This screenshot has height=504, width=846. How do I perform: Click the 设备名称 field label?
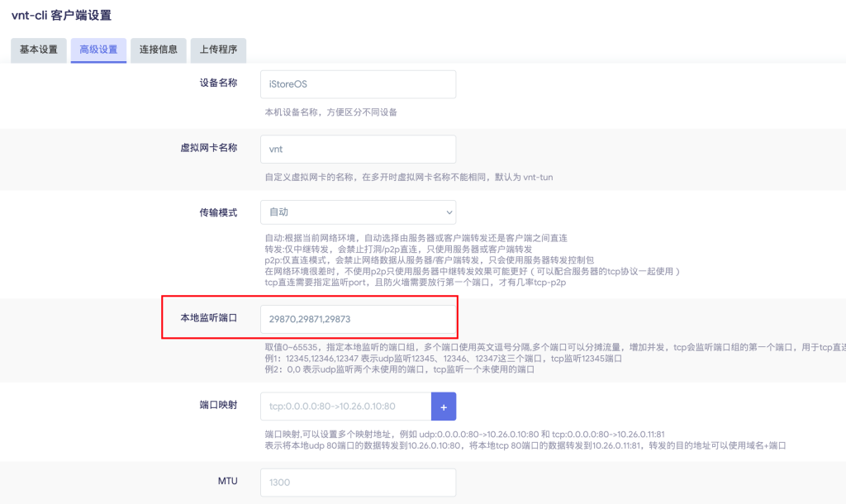pyautogui.click(x=218, y=83)
